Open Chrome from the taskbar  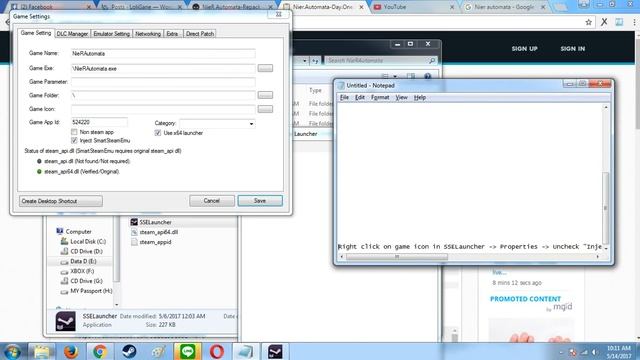pos(100,351)
